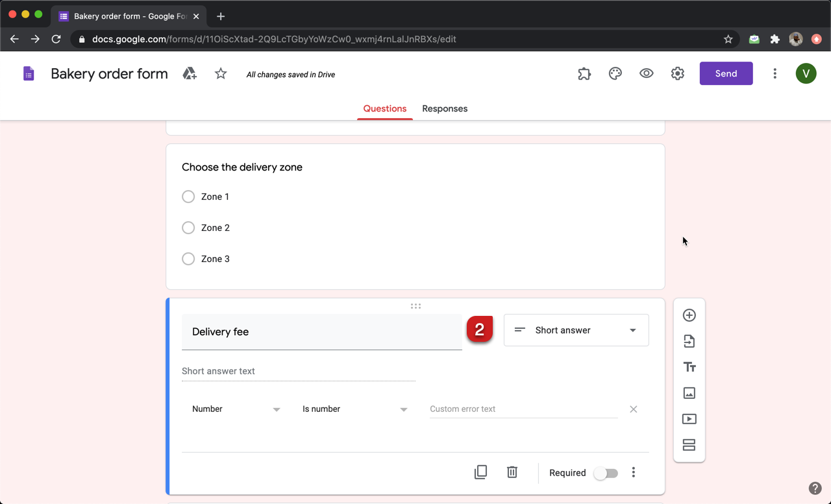The width and height of the screenshot is (831, 504).
Task: Click the Import questions icon
Action: pos(689,341)
